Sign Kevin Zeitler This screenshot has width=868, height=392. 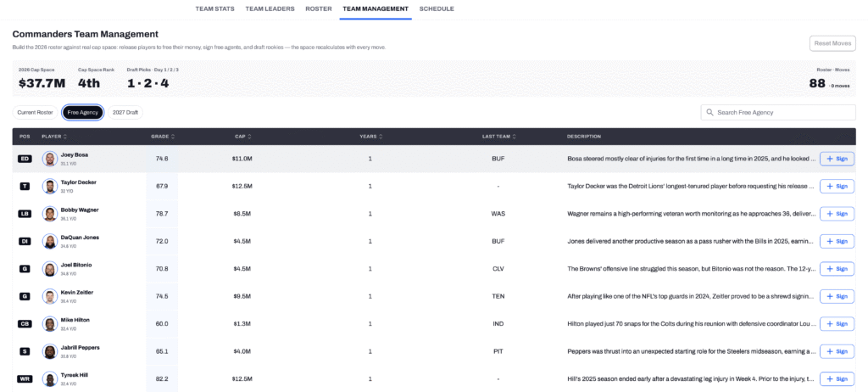pos(837,296)
